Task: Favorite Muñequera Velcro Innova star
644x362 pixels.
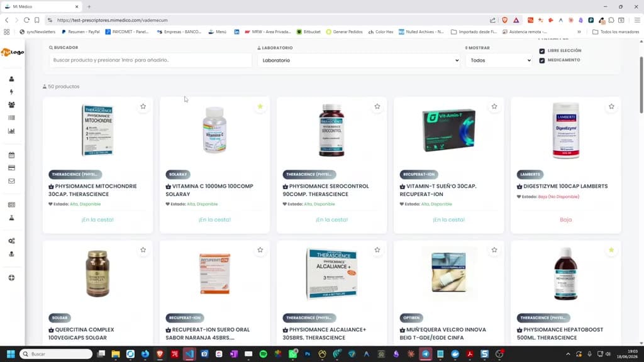Action: (494, 250)
